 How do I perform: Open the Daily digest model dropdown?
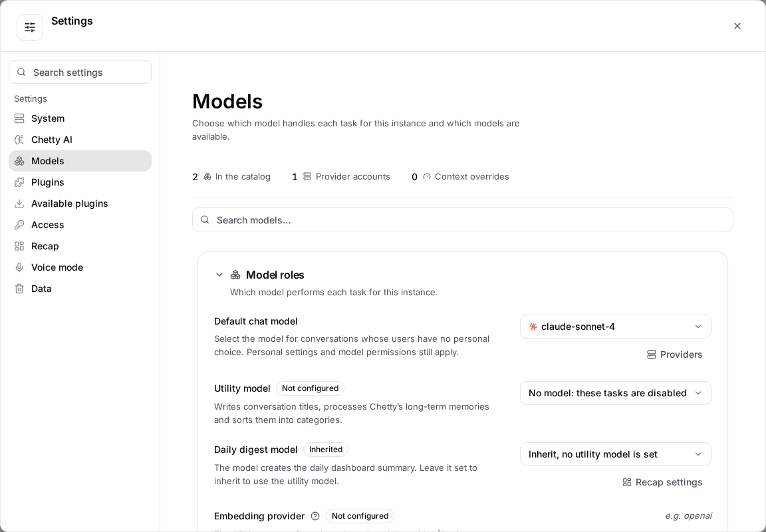[615, 454]
